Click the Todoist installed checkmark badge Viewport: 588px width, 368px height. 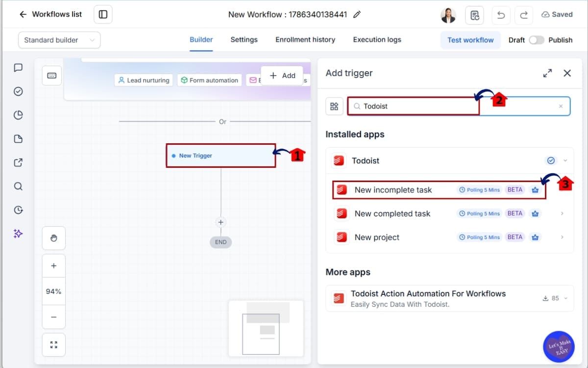tap(551, 160)
